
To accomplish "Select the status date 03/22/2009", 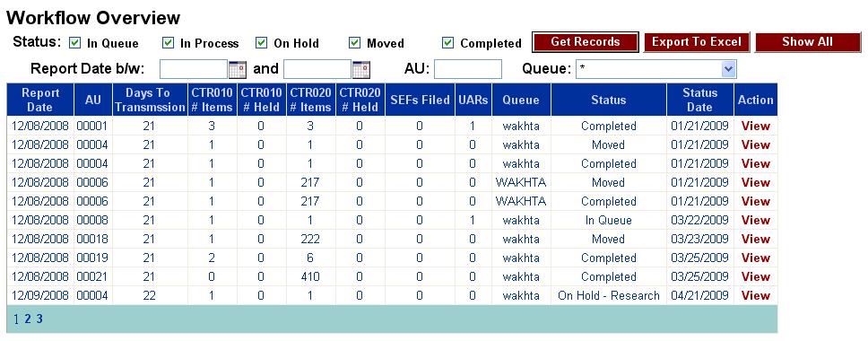I will pyautogui.click(x=699, y=221).
